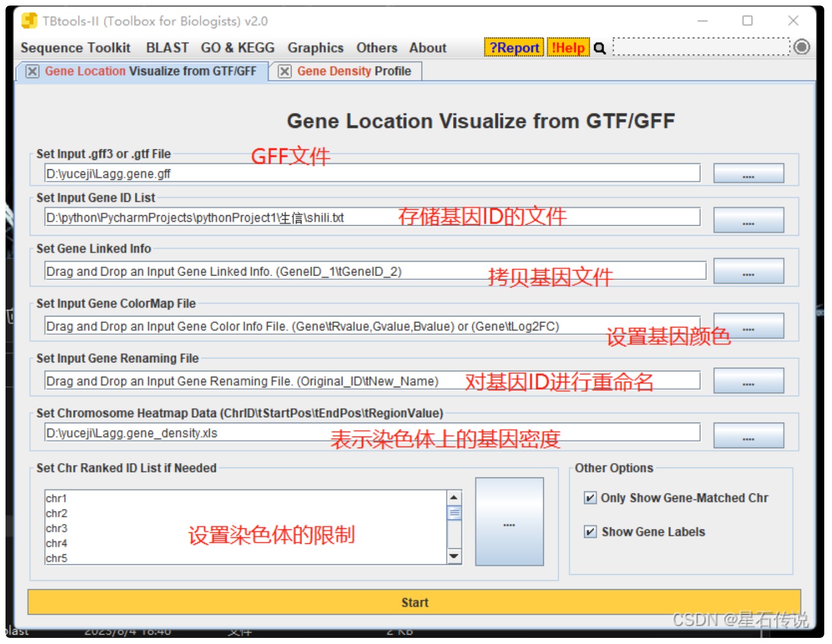Screen dimensions: 832x644
Task: Open the Graphics menu
Action: (x=315, y=48)
